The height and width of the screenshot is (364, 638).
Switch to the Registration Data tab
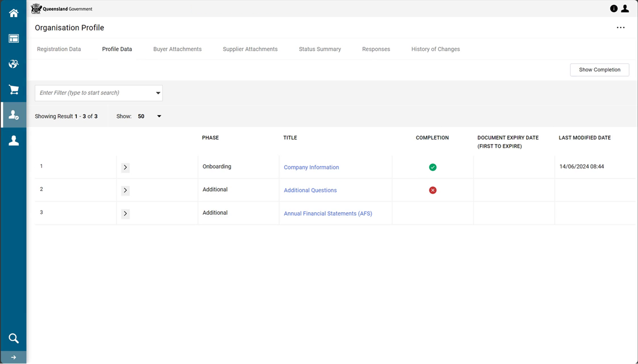(x=58, y=49)
